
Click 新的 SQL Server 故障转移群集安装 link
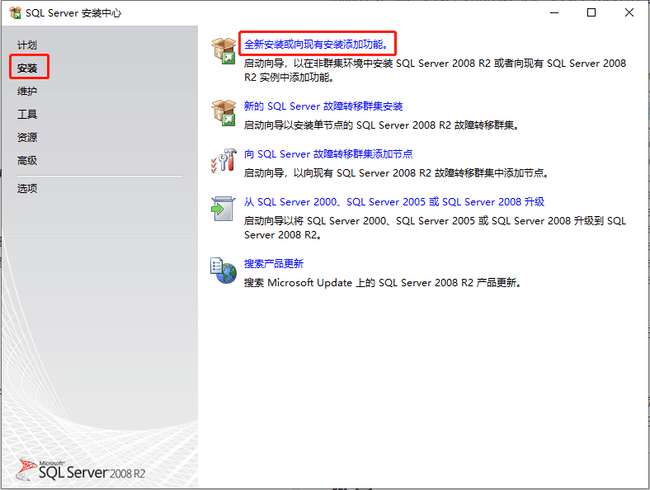(x=323, y=106)
